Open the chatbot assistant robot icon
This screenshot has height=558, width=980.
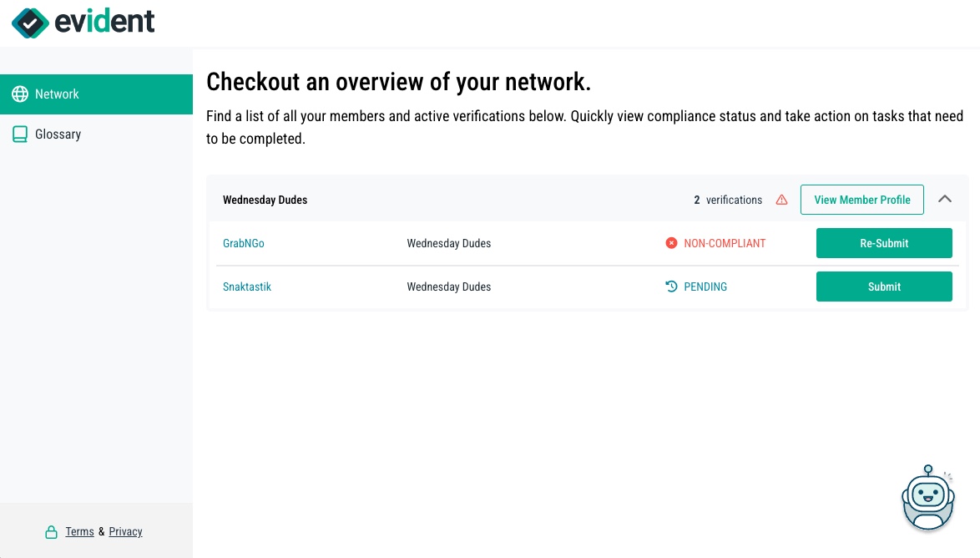[x=927, y=498]
